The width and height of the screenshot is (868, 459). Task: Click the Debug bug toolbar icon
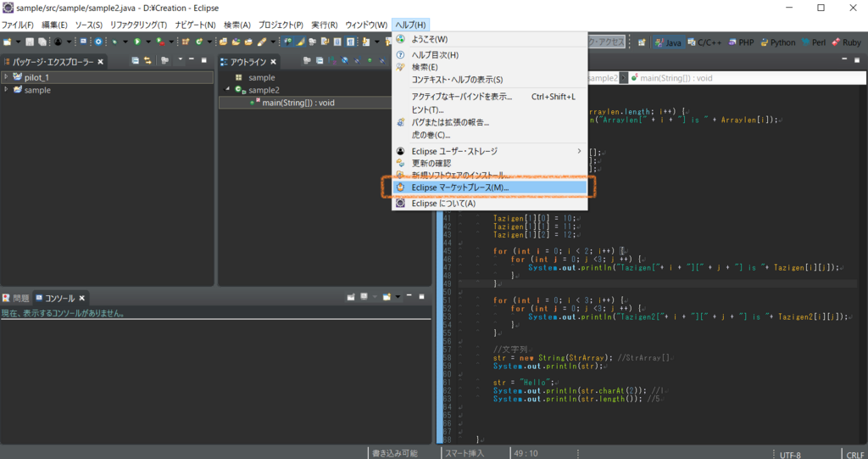(114, 42)
